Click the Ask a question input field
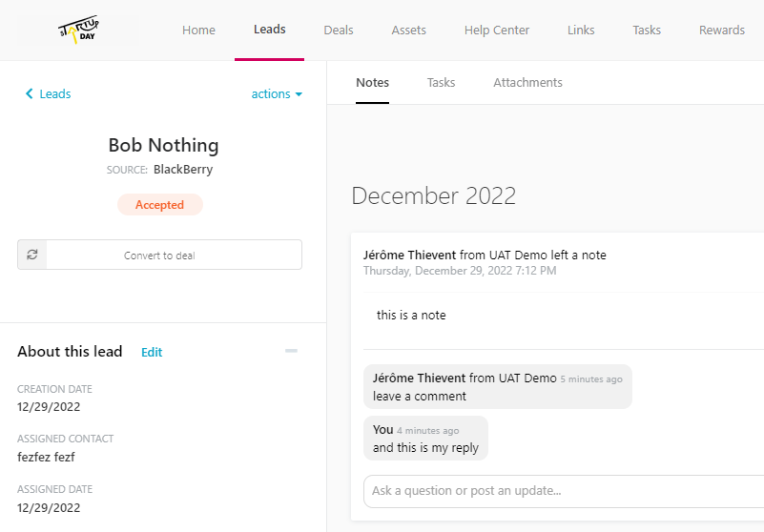The height and width of the screenshot is (532, 764). (563, 491)
